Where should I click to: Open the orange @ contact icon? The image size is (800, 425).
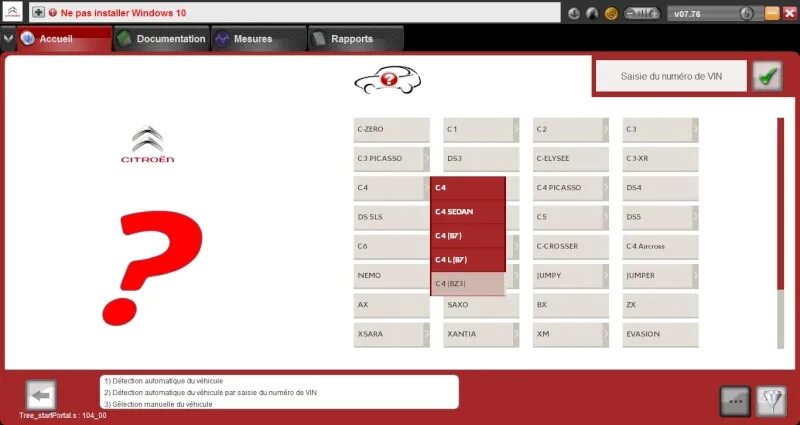(x=611, y=14)
